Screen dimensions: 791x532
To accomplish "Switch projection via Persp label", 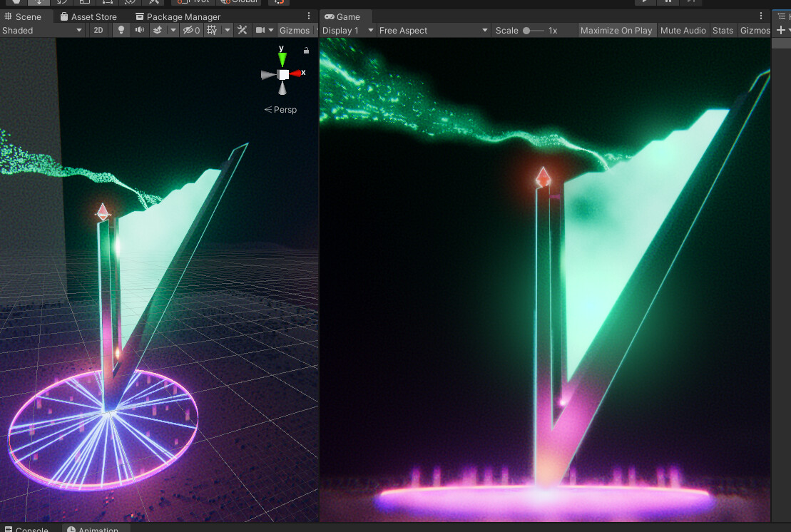I will (281, 109).
